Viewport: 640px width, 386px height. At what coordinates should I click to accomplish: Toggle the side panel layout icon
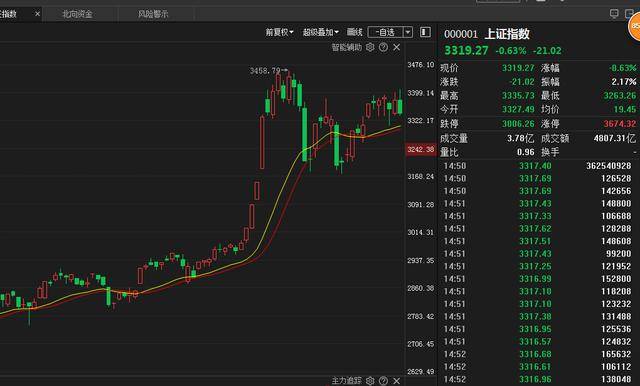pyautogui.click(x=425, y=32)
